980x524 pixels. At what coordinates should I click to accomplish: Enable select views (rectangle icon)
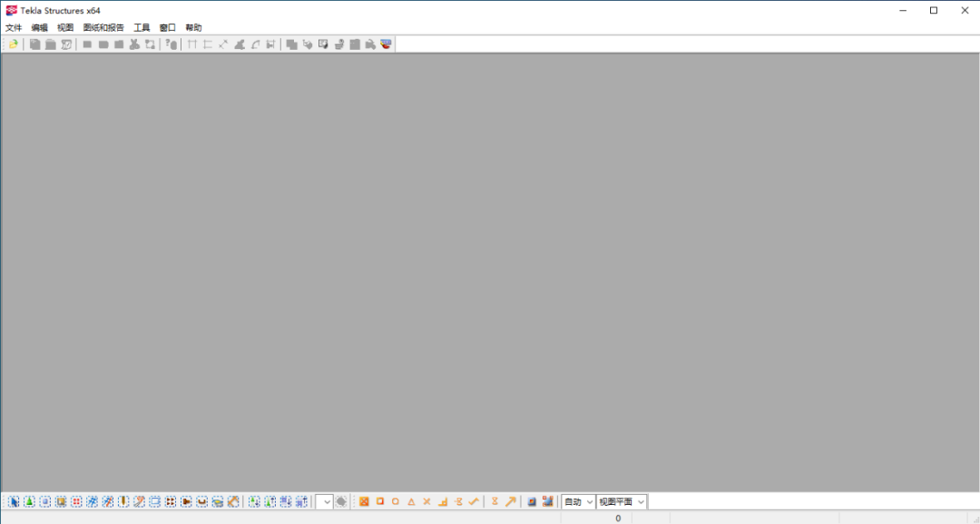point(155,501)
